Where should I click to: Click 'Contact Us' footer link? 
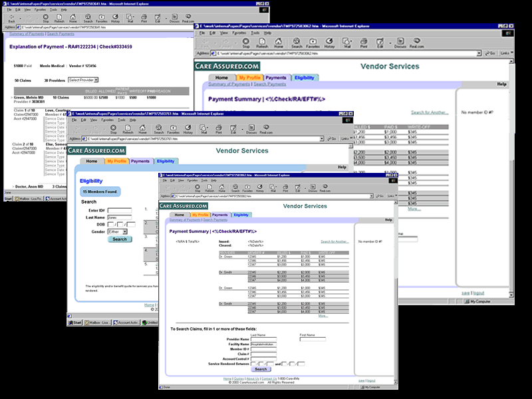[x=269, y=378]
